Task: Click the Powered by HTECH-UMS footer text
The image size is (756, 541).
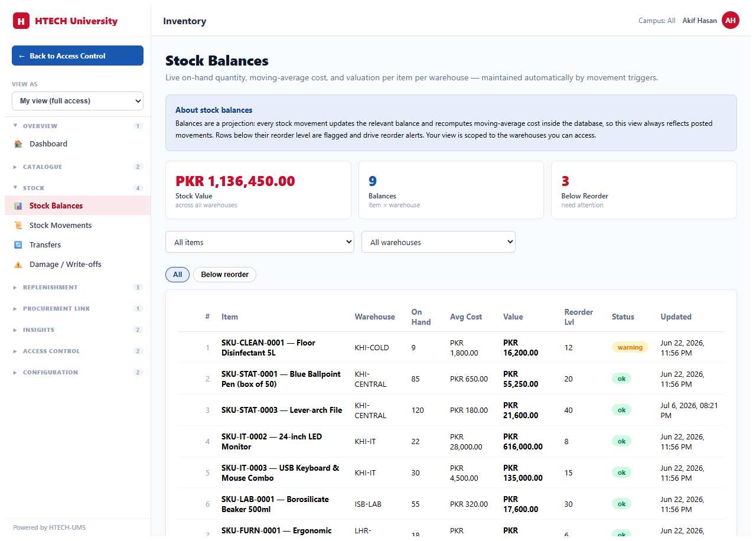Action: click(x=49, y=527)
